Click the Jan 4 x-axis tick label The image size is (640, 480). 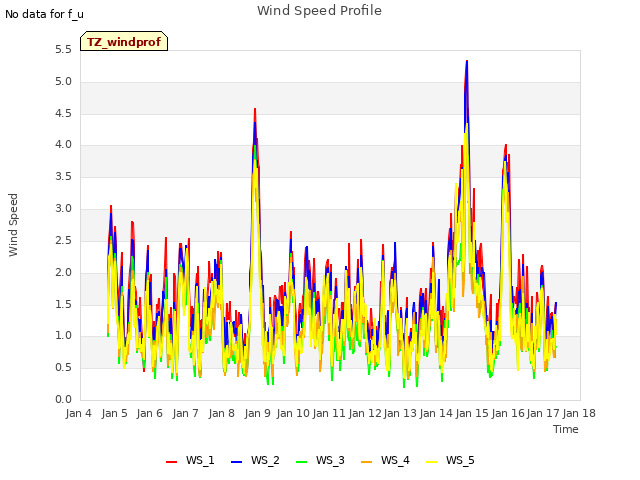click(x=79, y=413)
